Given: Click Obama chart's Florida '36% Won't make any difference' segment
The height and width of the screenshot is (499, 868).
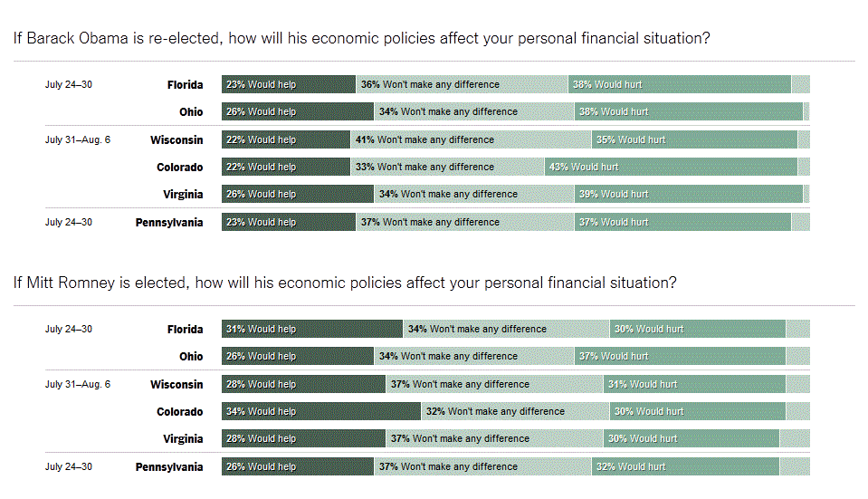Looking at the screenshot, I should 462,85.
